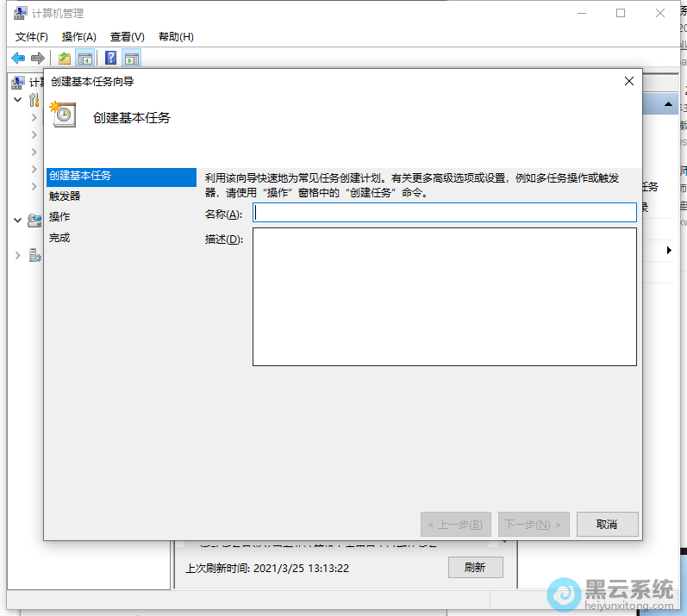687x616 pixels.
Task: Collapse the Storage tree node
Action: click(18, 221)
